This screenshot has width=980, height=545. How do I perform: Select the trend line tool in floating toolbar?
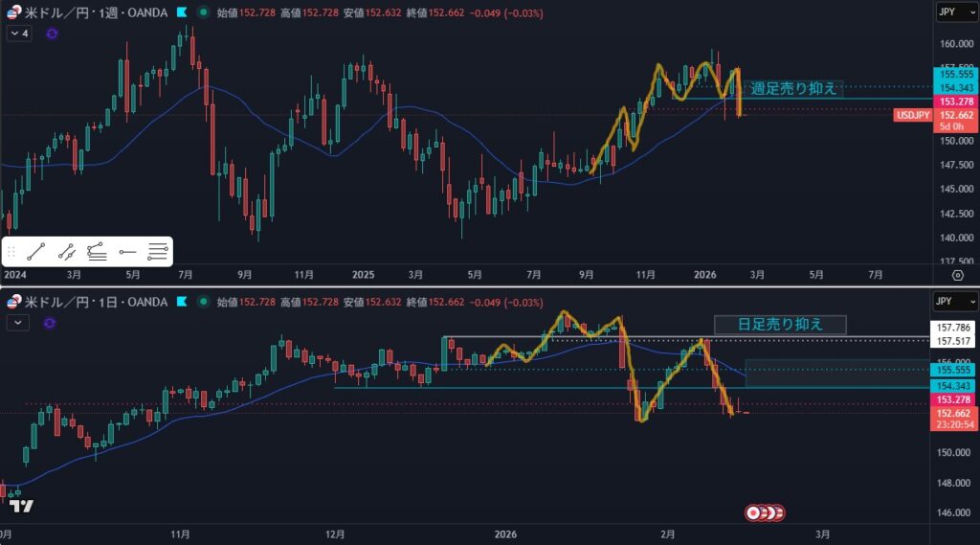coord(36,252)
